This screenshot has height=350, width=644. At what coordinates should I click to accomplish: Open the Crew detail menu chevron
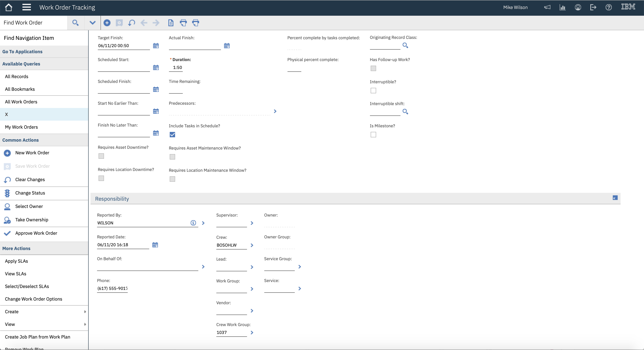pos(252,245)
